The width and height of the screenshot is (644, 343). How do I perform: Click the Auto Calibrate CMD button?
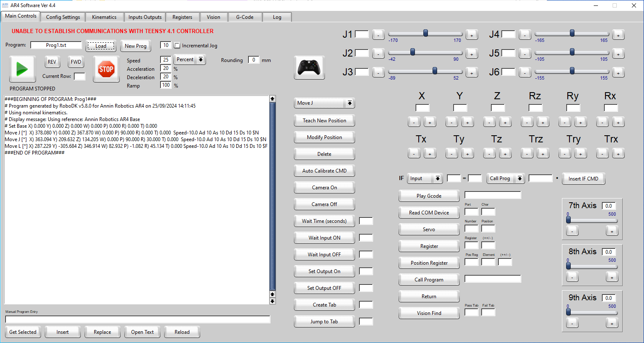pos(324,171)
